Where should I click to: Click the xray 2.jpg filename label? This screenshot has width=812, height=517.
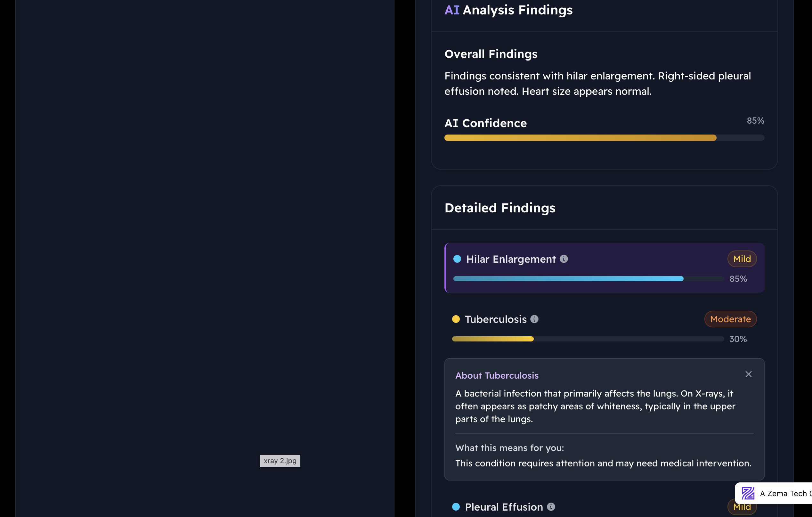[280, 461]
